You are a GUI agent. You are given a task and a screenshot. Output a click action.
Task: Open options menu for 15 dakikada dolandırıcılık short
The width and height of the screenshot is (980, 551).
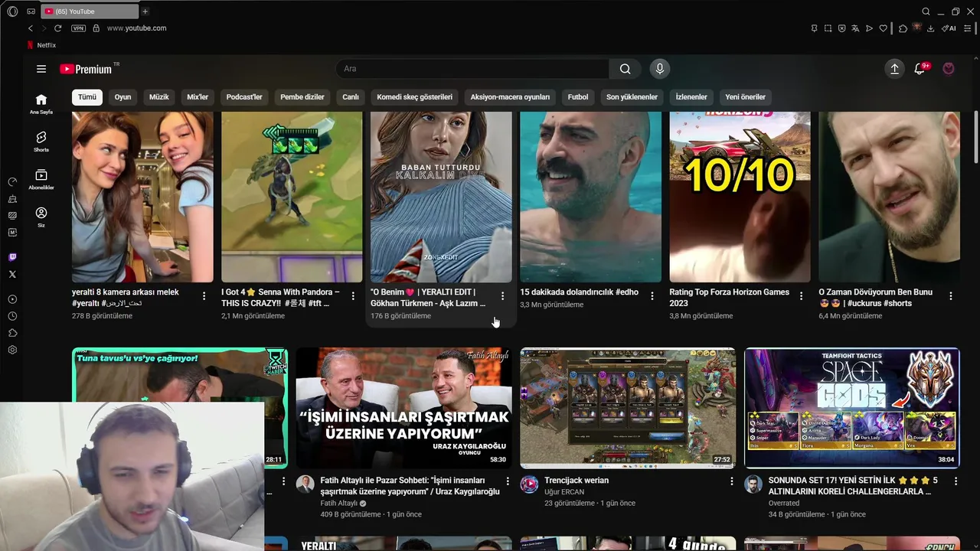tap(652, 296)
